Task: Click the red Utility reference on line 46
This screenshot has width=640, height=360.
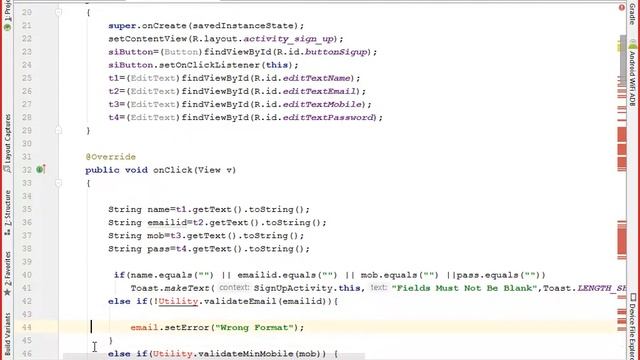Action: point(172,353)
